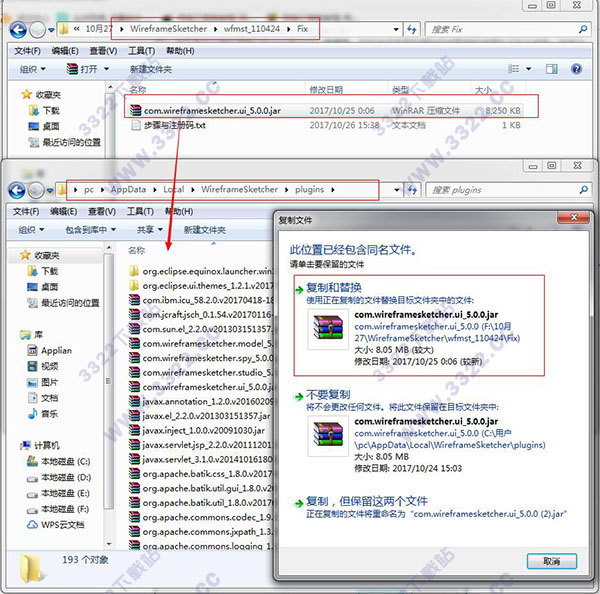This screenshot has width=600, height=594.
Task: Open 文件(F) menu in the Fix window
Action: point(27,51)
